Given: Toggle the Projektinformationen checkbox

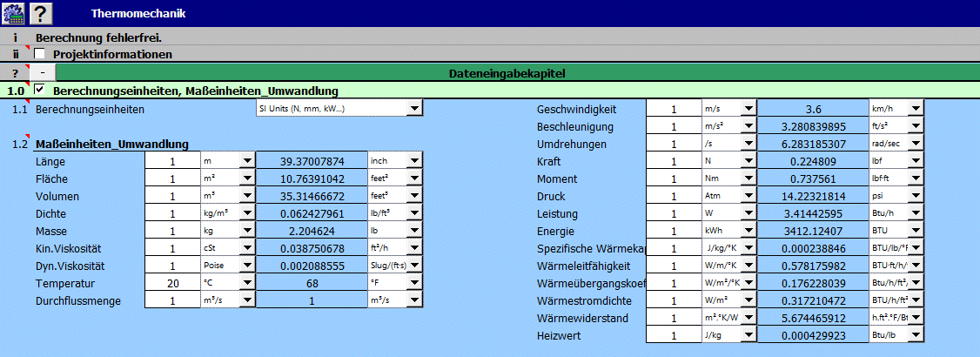Looking at the screenshot, I should click(40, 54).
